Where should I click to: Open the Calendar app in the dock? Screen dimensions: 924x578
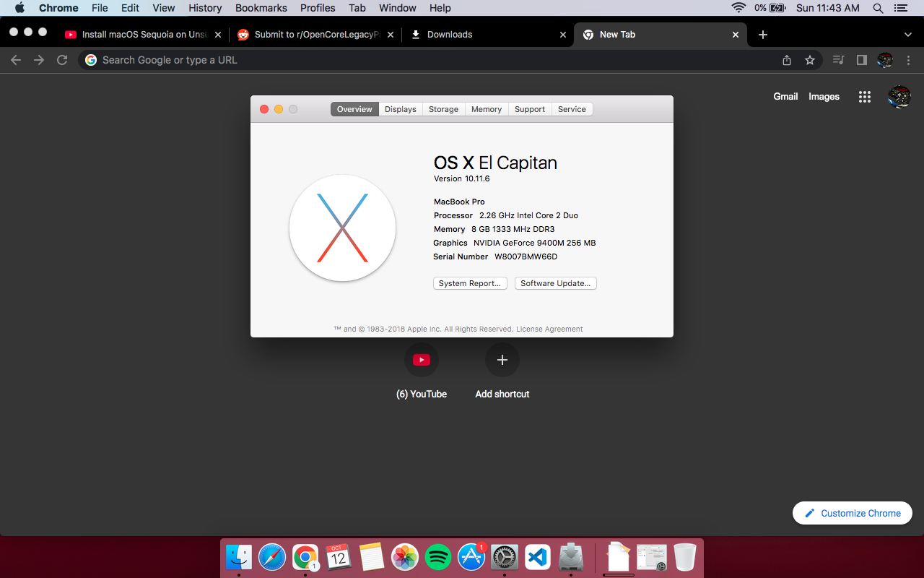pyautogui.click(x=339, y=557)
